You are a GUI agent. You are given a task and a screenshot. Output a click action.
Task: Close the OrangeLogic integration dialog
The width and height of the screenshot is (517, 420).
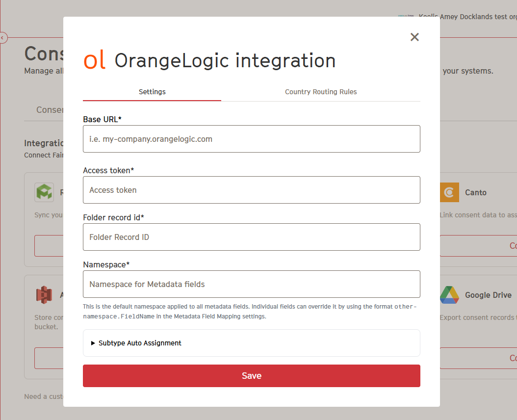pos(414,37)
